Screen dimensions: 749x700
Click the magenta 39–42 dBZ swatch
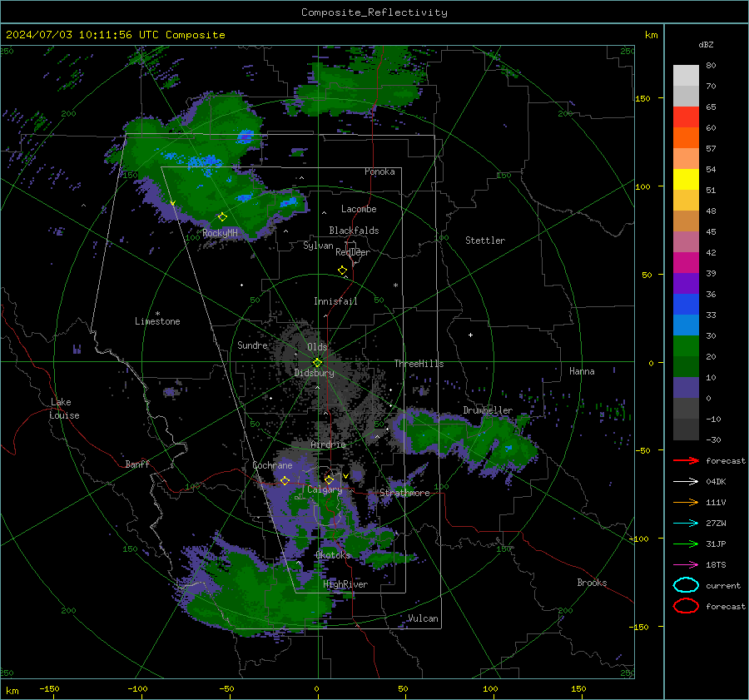[x=686, y=262]
